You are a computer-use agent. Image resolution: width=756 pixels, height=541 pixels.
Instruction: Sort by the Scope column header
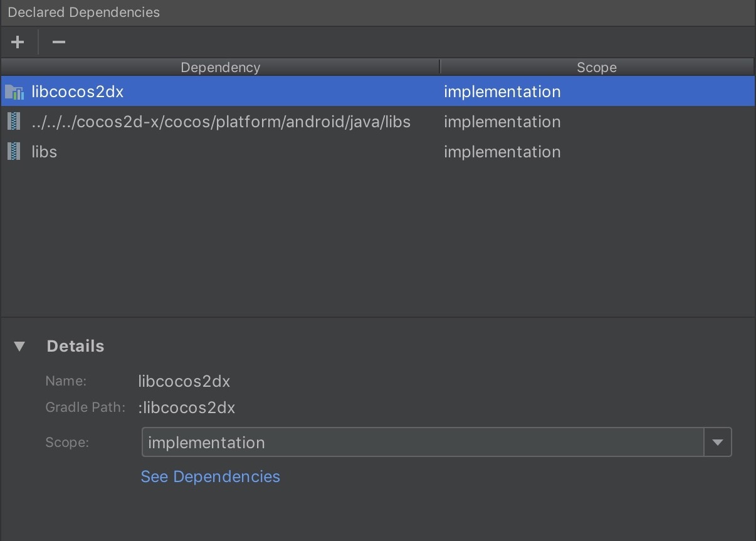coord(596,67)
